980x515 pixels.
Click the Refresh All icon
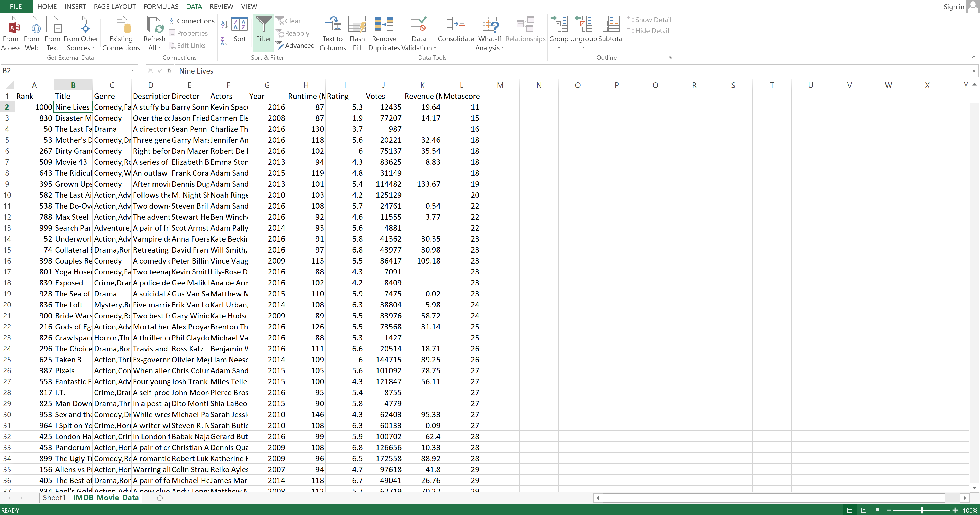click(x=155, y=25)
